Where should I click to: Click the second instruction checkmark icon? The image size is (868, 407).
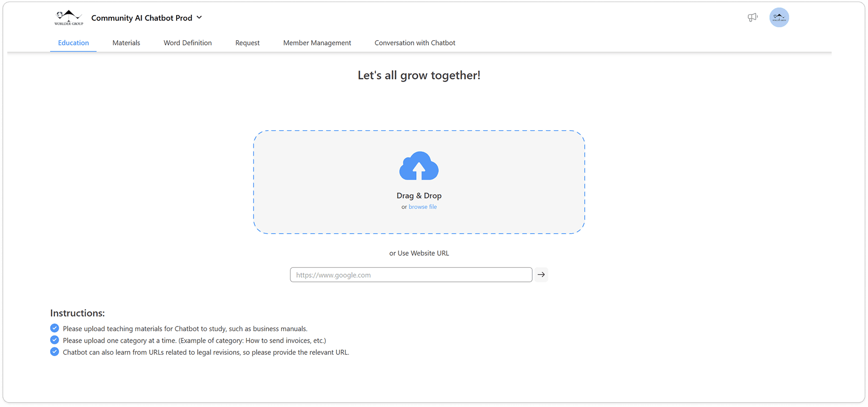pos(54,340)
